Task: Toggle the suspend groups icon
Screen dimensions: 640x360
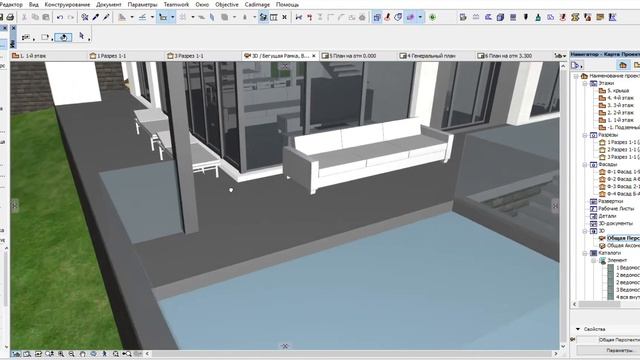Action: (377, 17)
